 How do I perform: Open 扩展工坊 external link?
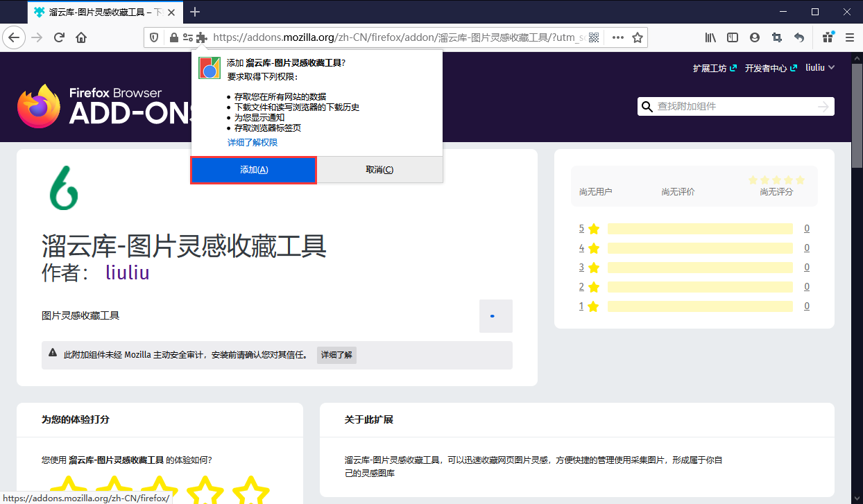(715, 68)
